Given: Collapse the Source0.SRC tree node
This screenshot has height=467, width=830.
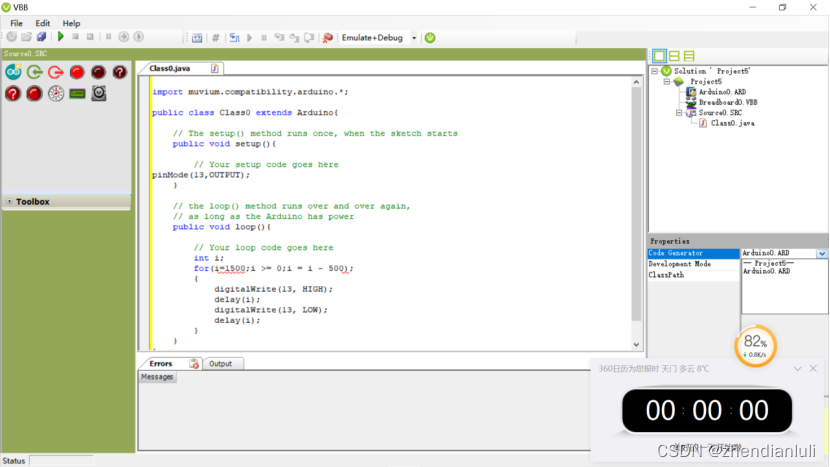Looking at the screenshot, I should click(679, 113).
